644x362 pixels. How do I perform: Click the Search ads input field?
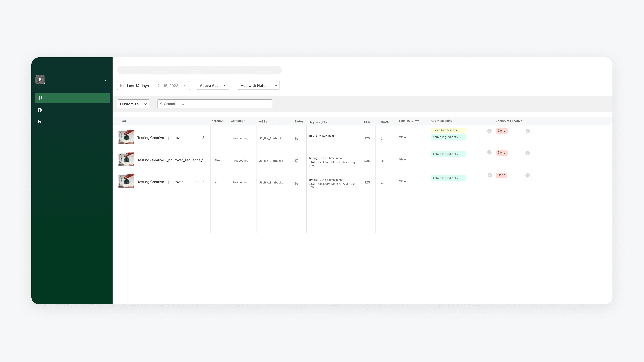215,104
